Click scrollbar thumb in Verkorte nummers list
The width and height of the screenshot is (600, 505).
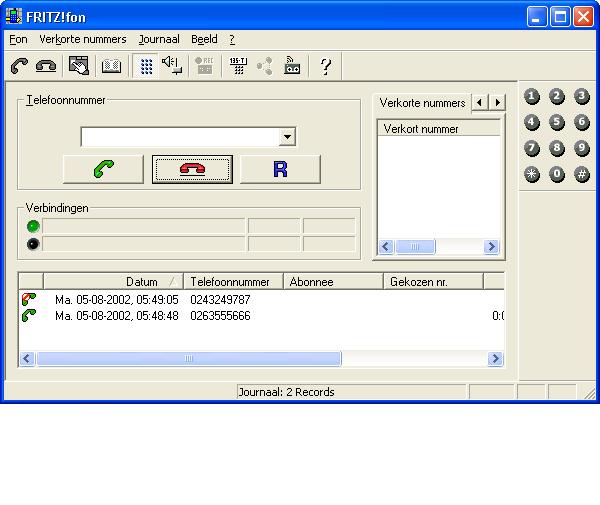click(x=415, y=247)
